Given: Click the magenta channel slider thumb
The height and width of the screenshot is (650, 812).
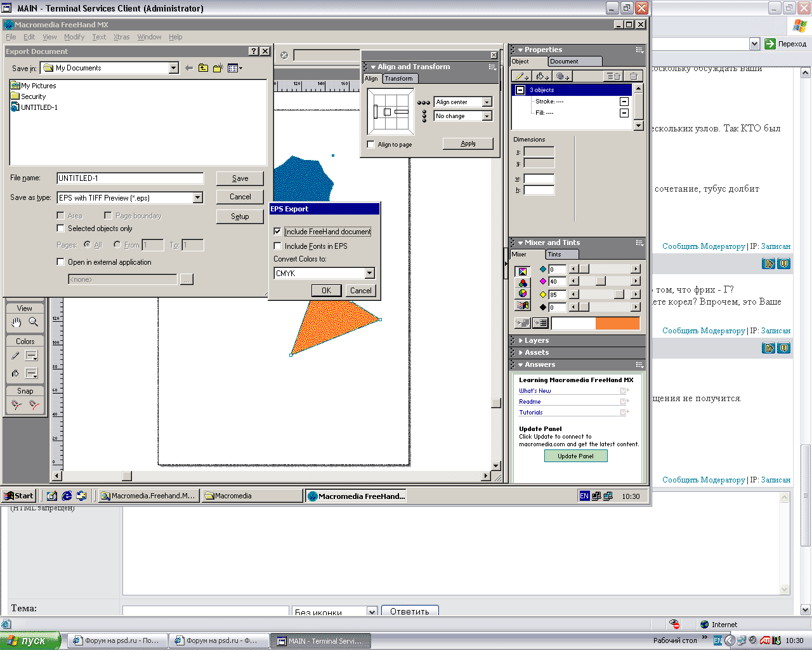Looking at the screenshot, I should (601, 281).
